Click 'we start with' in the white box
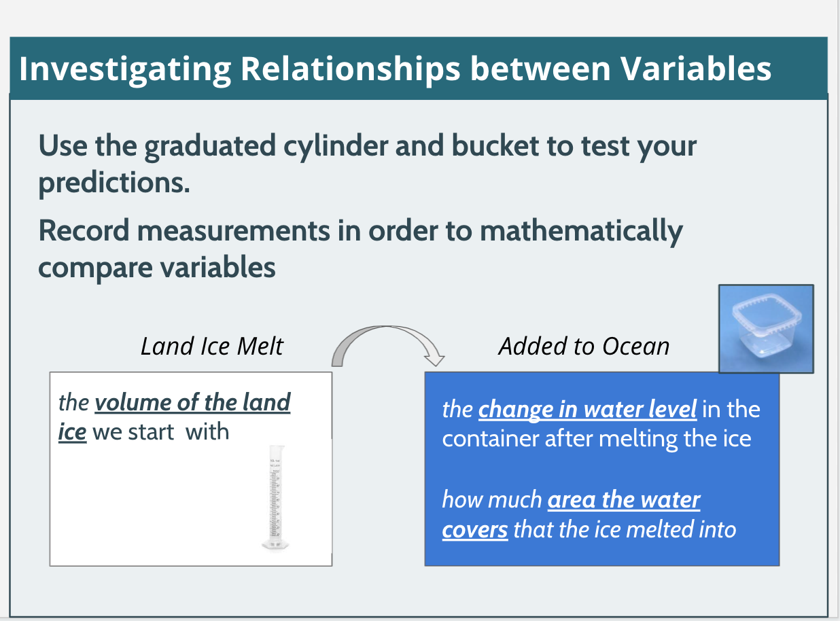 tap(161, 432)
